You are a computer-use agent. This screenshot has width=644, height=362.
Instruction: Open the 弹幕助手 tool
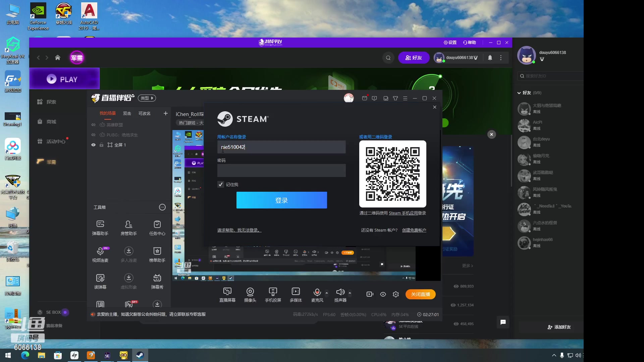click(100, 228)
